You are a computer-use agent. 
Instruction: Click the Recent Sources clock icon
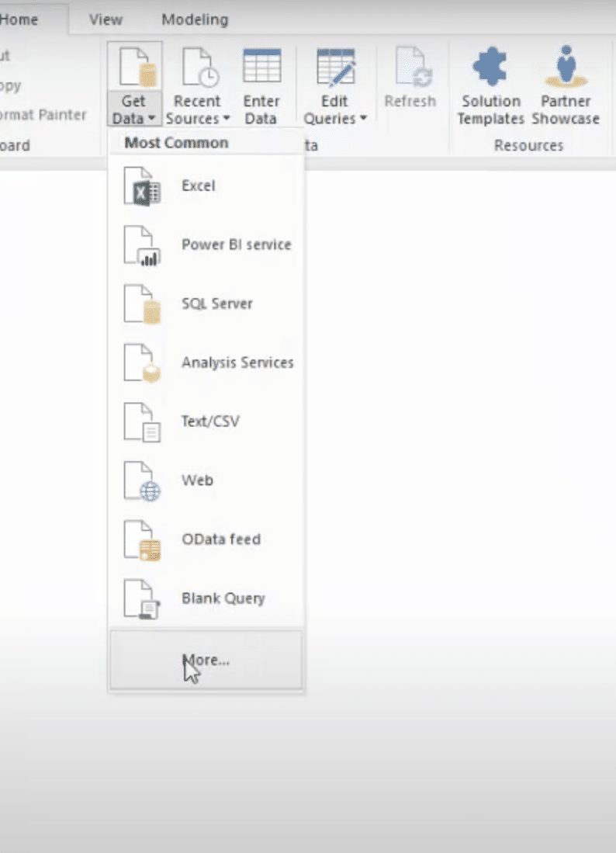[201, 67]
